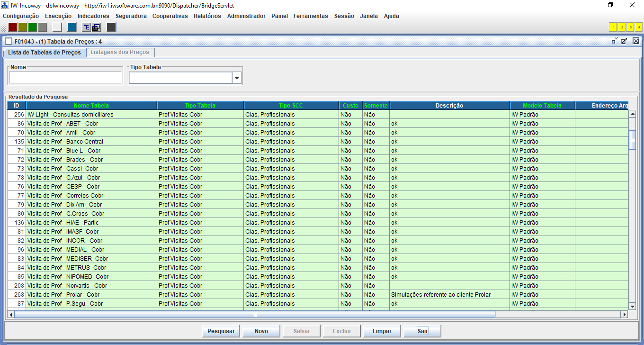Select row Visita de Prof - MEDIAL - Cobr
644x345 pixels.
pos(318,250)
